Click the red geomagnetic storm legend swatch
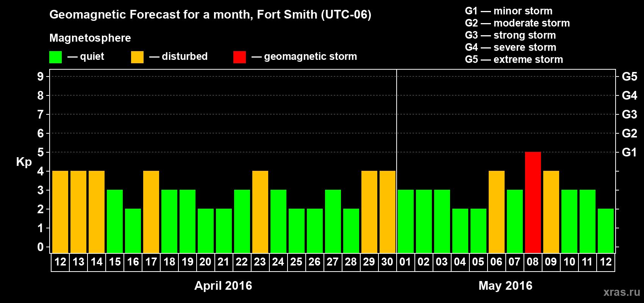 (x=240, y=57)
